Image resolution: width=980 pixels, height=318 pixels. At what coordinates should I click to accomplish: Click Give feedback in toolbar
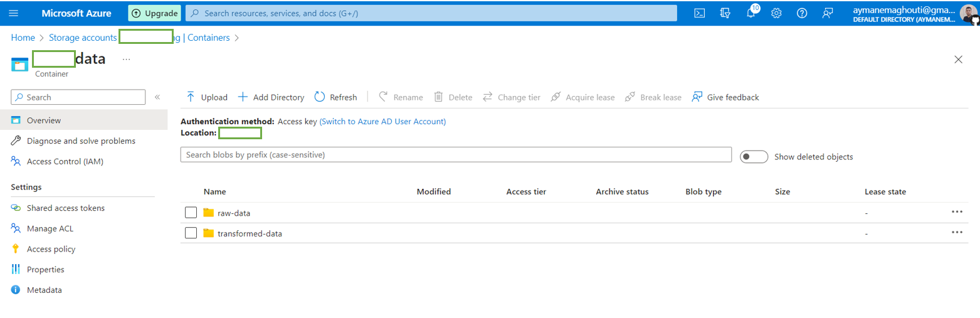[725, 97]
